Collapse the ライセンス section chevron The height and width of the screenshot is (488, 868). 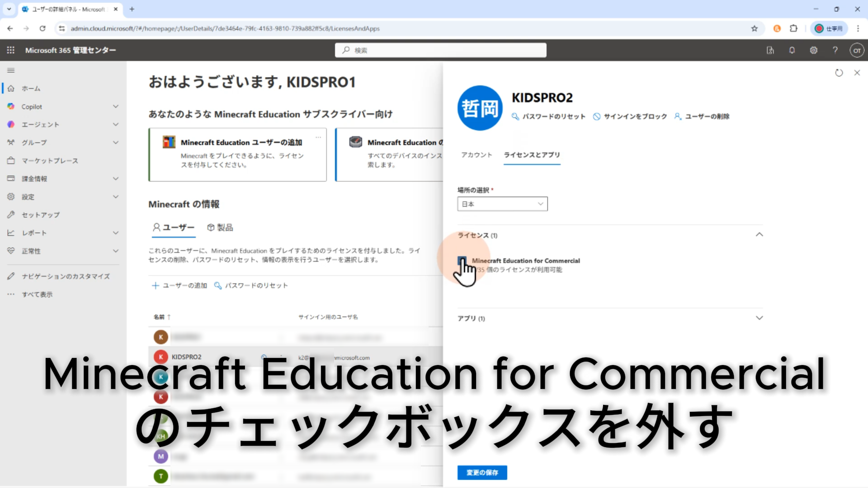tap(759, 235)
